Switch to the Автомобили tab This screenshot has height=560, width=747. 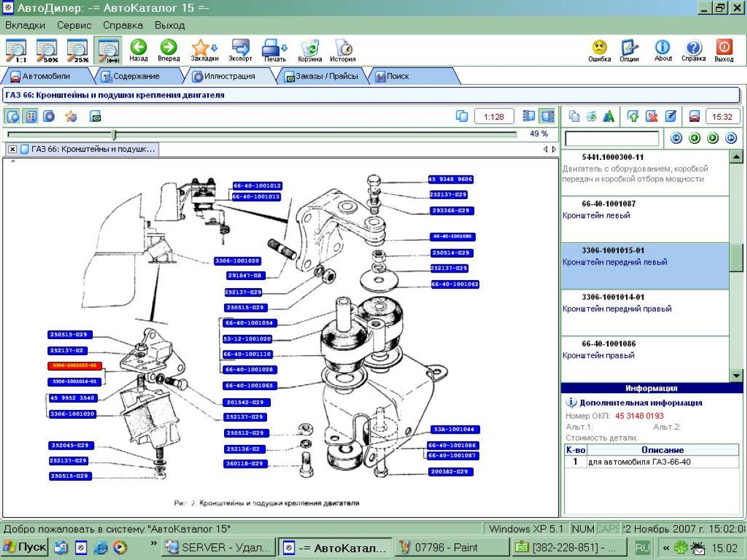46,77
